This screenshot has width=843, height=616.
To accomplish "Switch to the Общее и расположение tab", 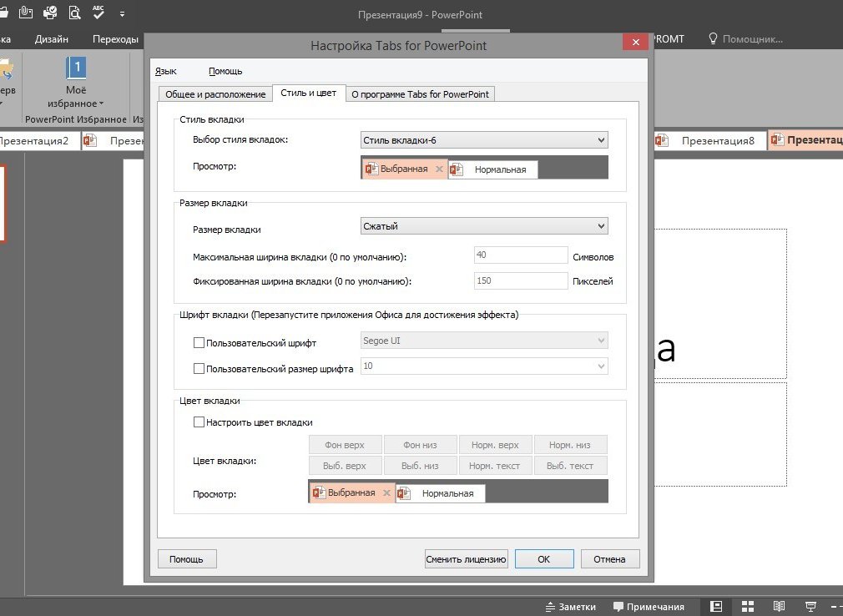I will pyautogui.click(x=215, y=94).
